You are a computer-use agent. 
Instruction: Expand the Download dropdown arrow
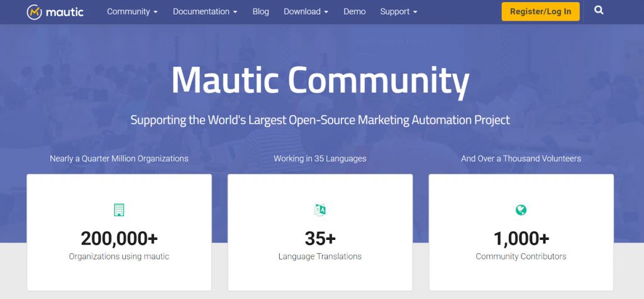(x=326, y=13)
